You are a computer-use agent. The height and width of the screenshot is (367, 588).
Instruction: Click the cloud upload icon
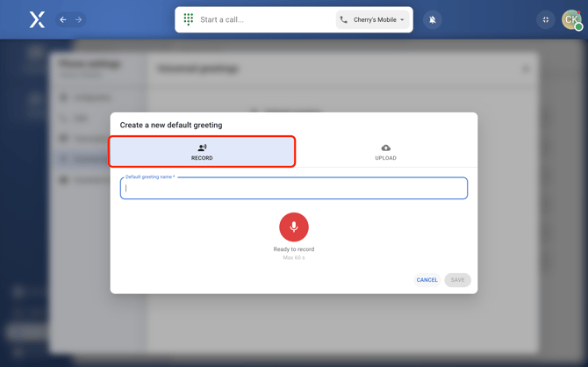(x=385, y=148)
